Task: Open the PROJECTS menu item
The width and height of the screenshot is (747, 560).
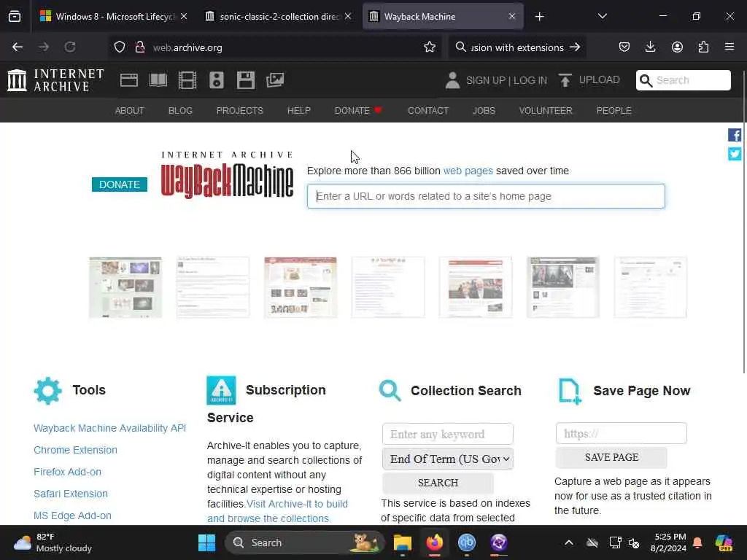Action: [239, 111]
